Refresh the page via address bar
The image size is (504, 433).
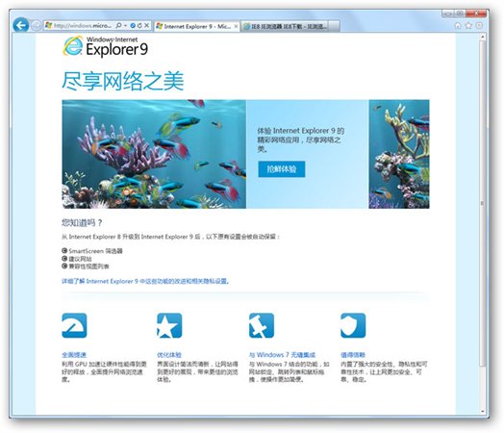pyautogui.click(x=139, y=25)
